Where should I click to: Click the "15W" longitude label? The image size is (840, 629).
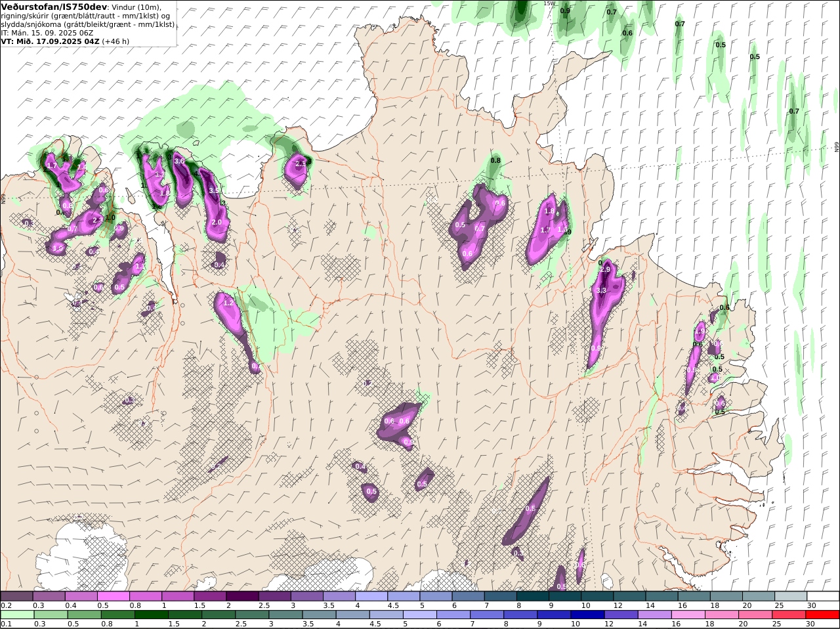click(549, 3)
